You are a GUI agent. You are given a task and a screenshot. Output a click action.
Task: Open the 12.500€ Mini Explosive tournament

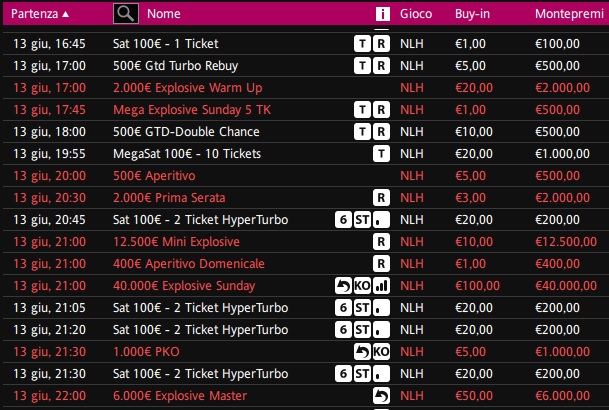pos(304,241)
